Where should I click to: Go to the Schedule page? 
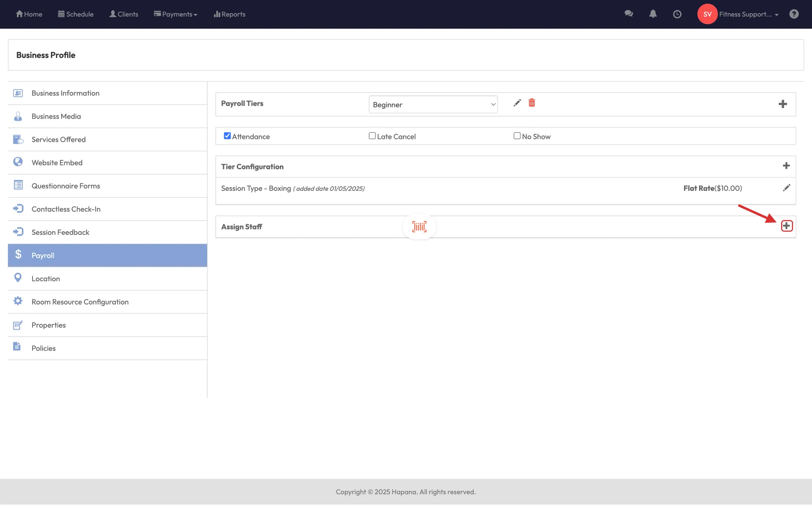point(76,14)
